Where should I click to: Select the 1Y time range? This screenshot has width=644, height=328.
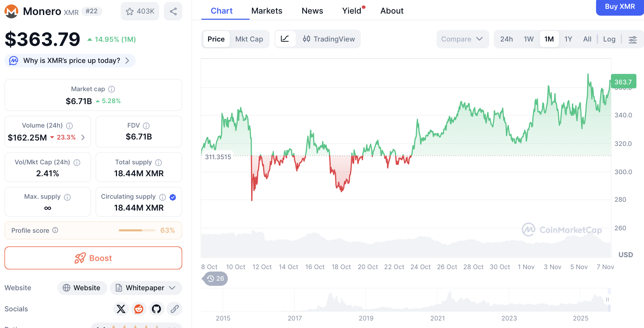click(x=568, y=39)
